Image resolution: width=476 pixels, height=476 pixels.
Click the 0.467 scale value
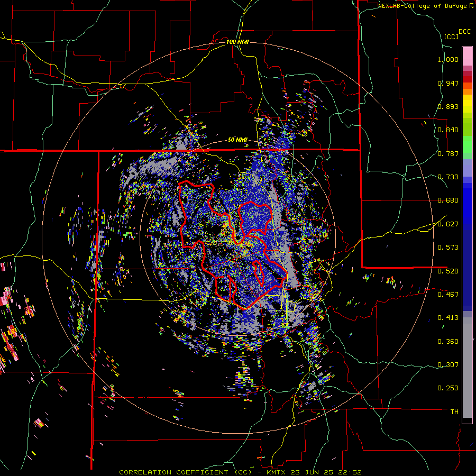point(448,295)
